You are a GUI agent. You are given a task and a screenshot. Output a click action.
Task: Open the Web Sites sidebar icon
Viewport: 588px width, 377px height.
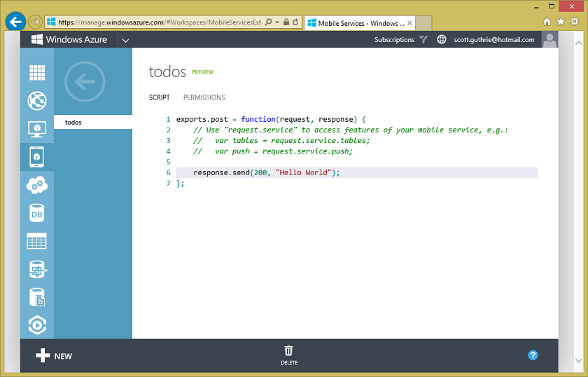(37, 101)
